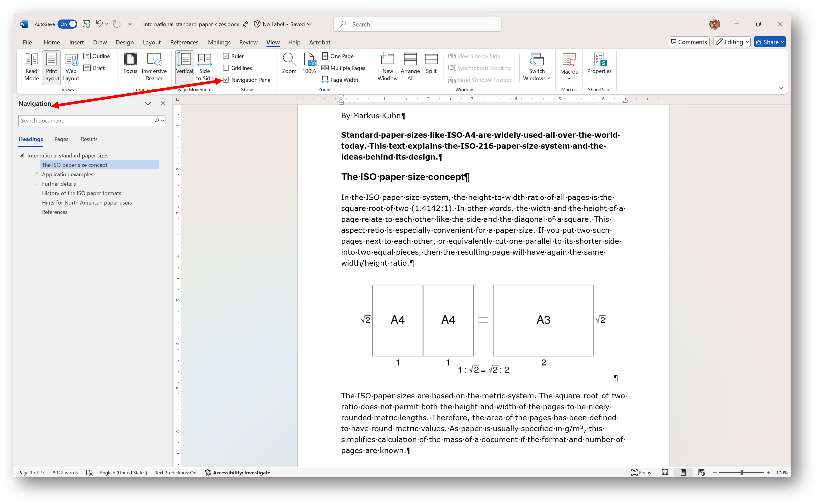Open Immersive Reader
Screen dimensions: 818x504
(x=154, y=67)
